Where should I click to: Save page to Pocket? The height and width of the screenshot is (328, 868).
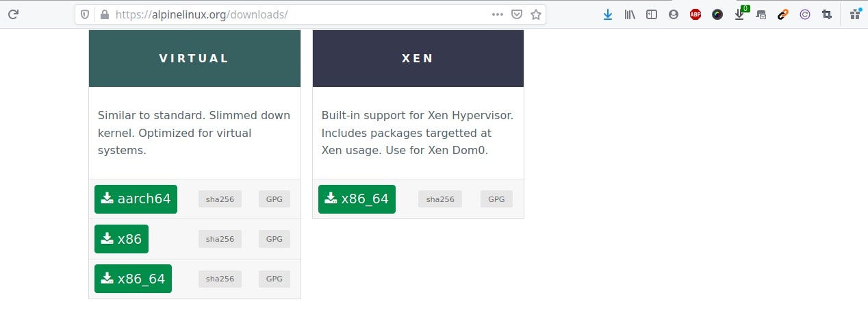click(x=517, y=14)
